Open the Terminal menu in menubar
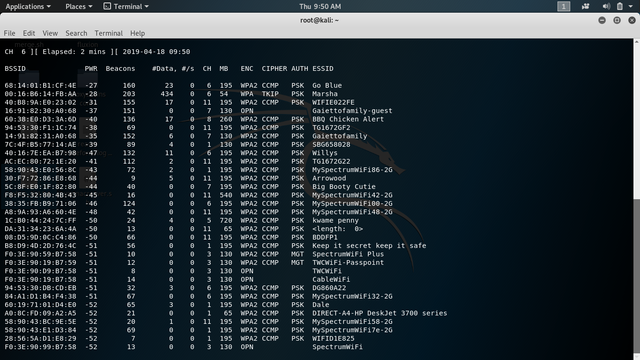The width and height of the screenshot is (640, 360). point(109,33)
